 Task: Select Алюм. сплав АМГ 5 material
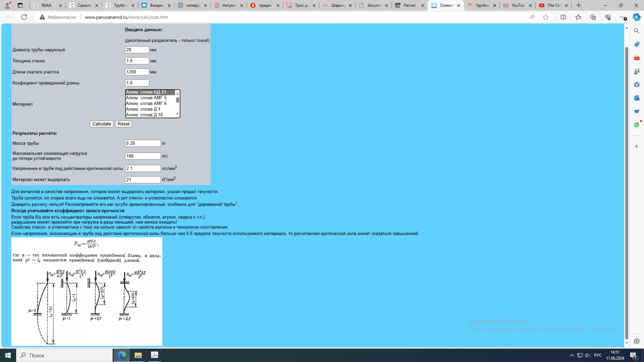[146, 98]
